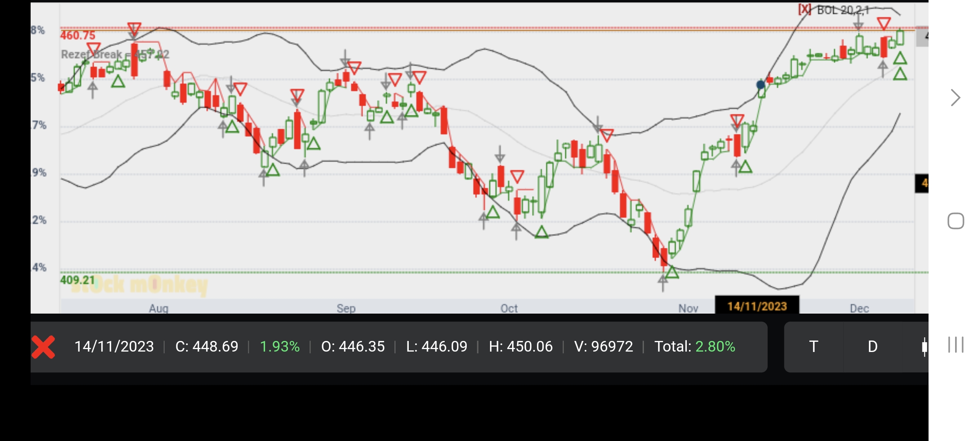
Task: Open the D timeframe selector
Action: tap(873, 347)
